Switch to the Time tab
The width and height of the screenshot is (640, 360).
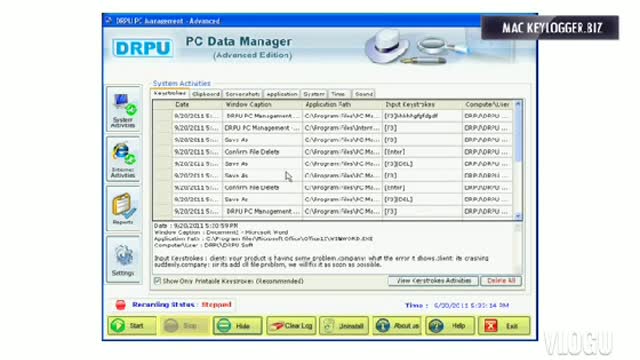pos(339,94)
